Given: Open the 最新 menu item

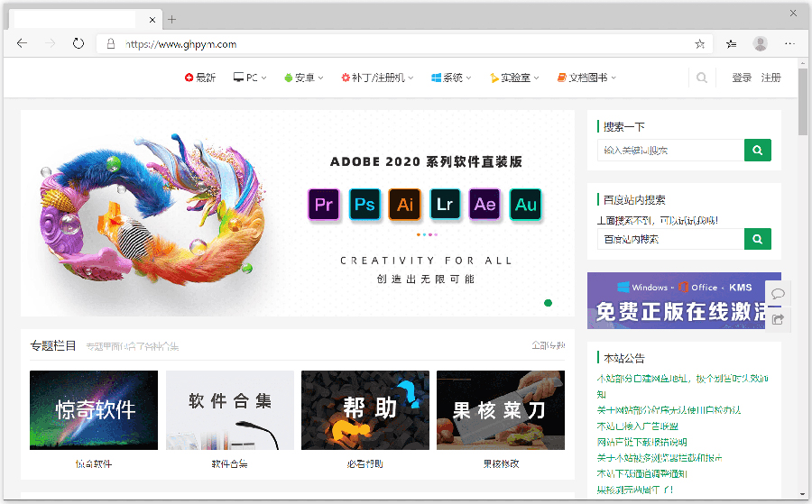Looking at the screenshot, I should (200, 78).
